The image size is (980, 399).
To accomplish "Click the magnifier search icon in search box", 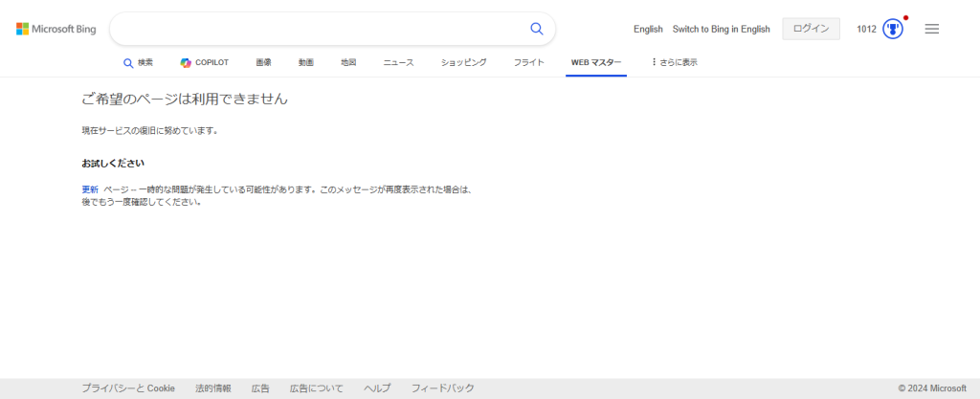I will coord(536,29).
